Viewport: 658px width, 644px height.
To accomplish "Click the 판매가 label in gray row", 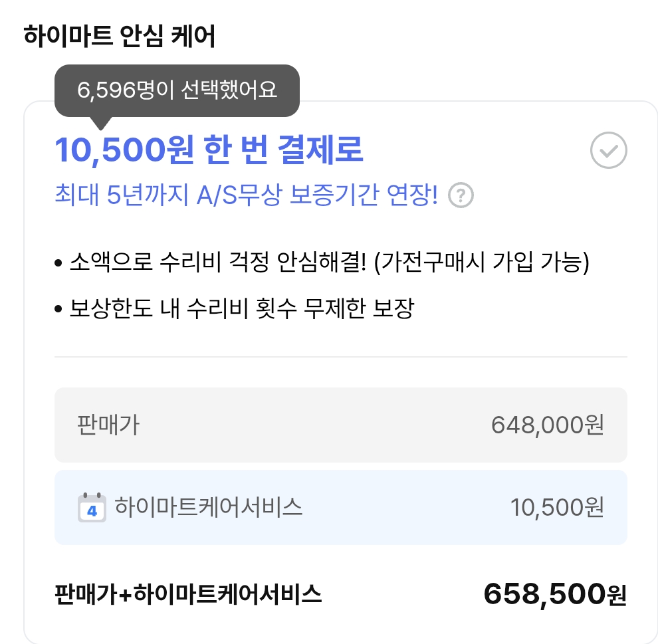I will pyautogui.click(x=108, y=425).
